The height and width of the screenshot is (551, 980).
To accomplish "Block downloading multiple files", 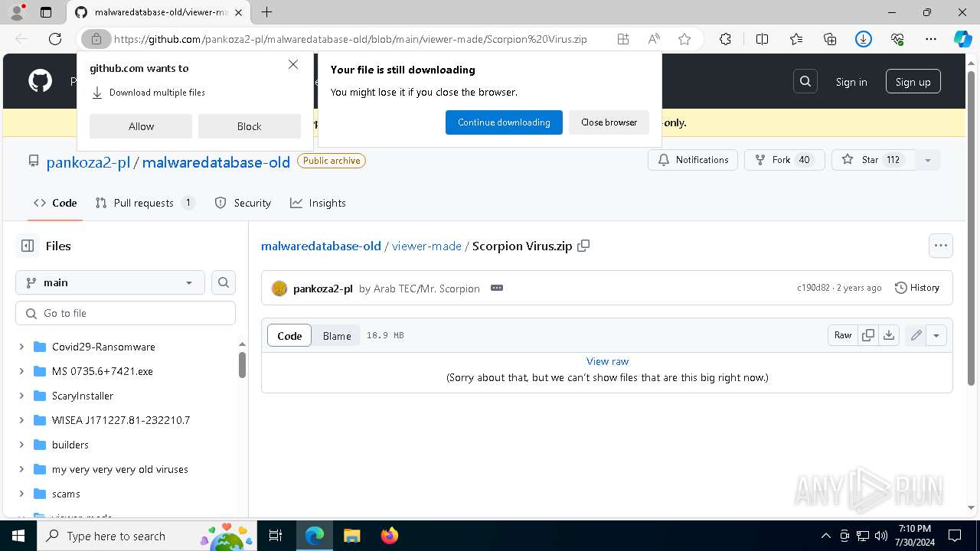I will [x=250, y=126].
